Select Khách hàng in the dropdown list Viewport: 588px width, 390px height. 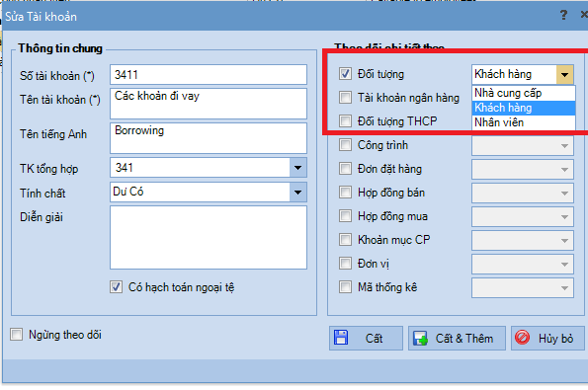pos(524,108)
